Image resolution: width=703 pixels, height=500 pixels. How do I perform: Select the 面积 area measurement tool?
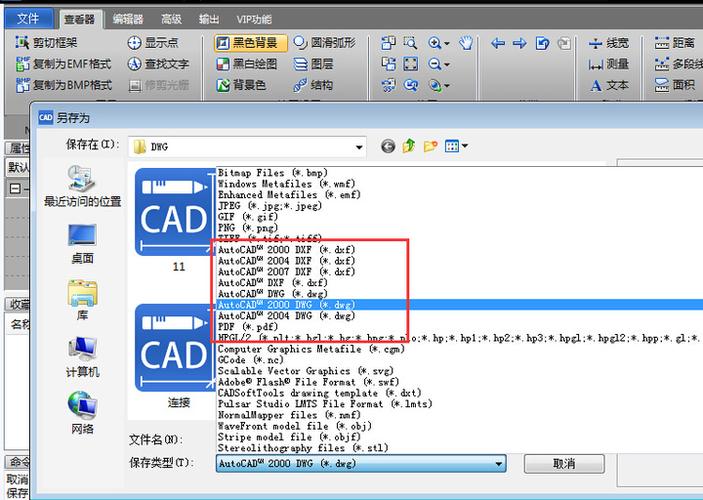tap(675, 85)
